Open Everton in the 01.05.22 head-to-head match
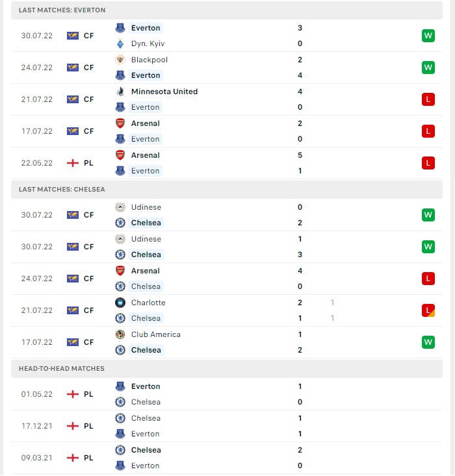The width and height of the screenshot is (455, 476). tap(146, 386)
